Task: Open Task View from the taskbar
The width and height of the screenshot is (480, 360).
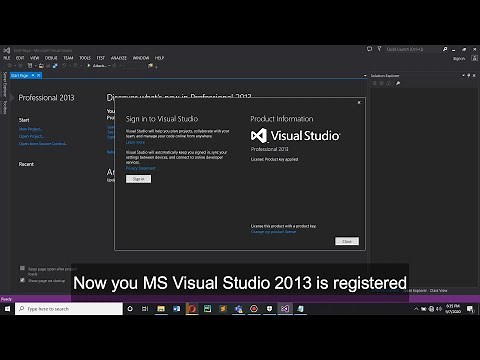Action: (x=145, y=309)
